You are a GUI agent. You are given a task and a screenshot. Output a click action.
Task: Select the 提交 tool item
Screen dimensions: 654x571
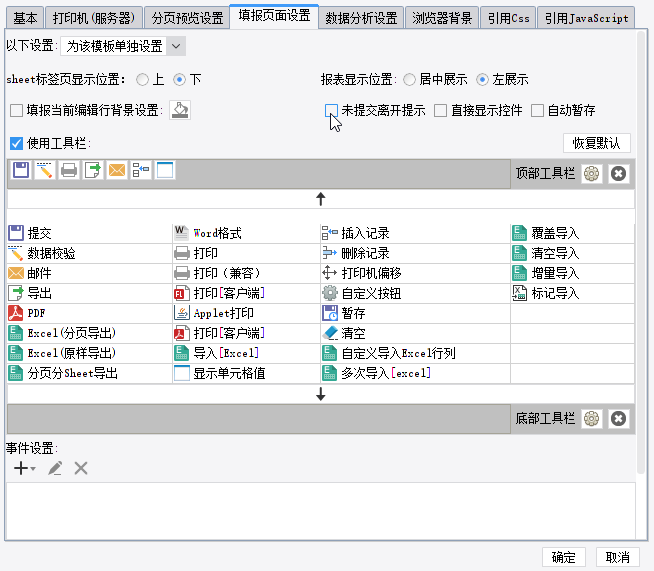coord(90,233)
